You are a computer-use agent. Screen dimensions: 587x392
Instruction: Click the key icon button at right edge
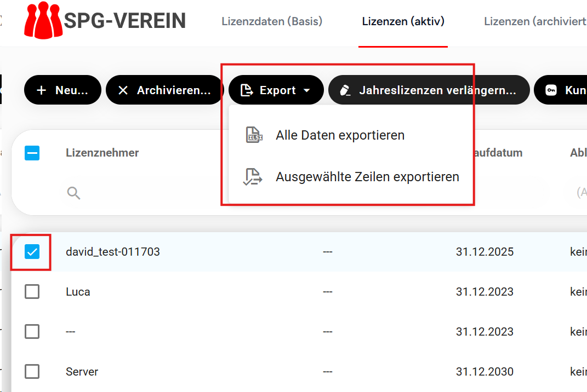coord(551,90)
